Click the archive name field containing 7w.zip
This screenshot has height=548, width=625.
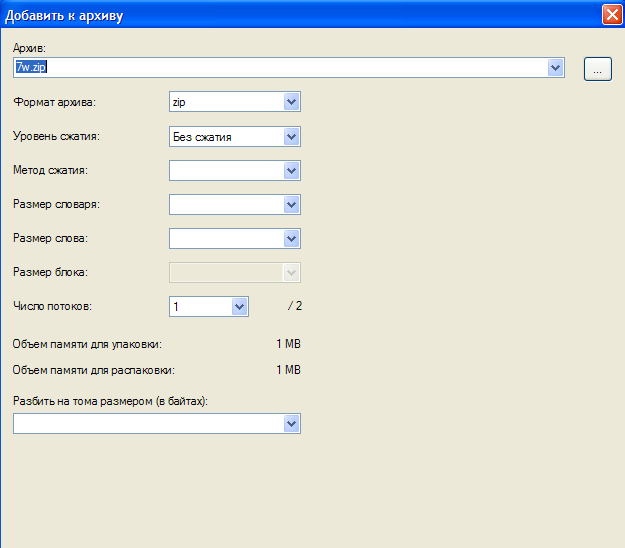point(280,67)
